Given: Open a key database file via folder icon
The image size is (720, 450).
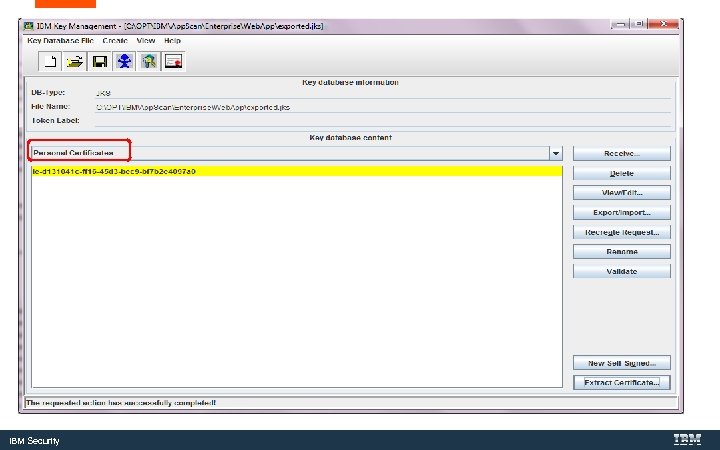Looking at the screenshot, I should coord(74,61).
